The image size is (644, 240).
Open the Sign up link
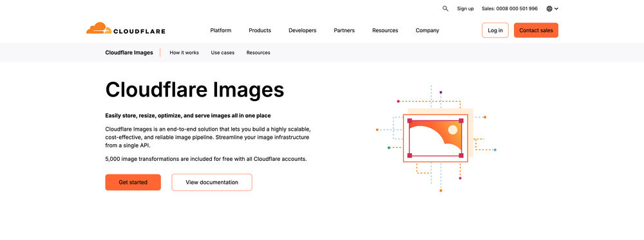pos(466,8)
